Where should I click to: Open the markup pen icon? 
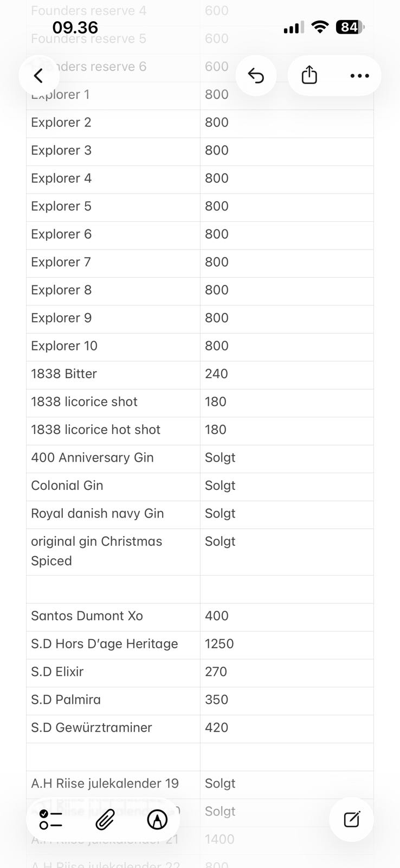tap(157, 819)
